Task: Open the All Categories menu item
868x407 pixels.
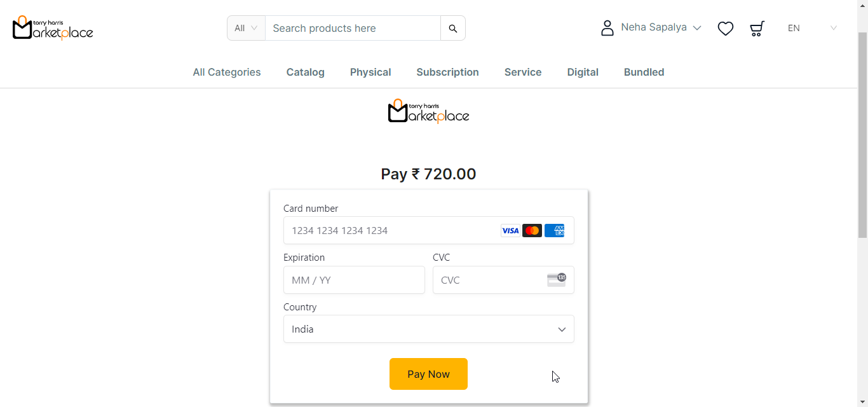Action: point(227,72)
